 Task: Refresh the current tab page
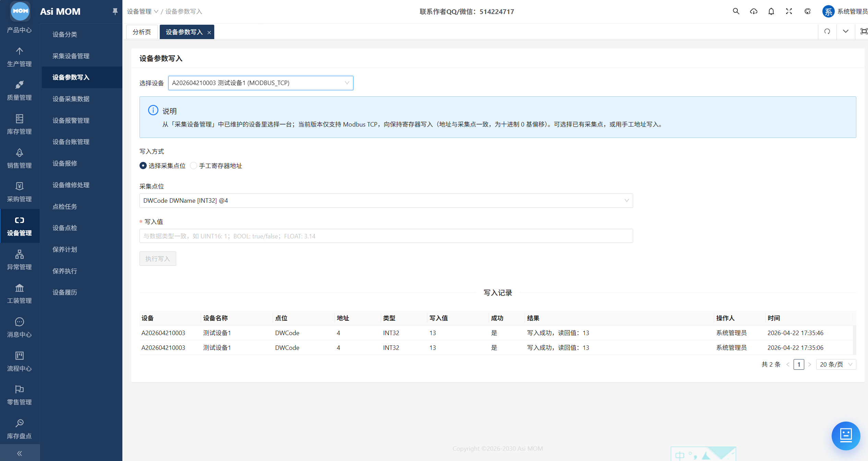click(x=827, y=32)
